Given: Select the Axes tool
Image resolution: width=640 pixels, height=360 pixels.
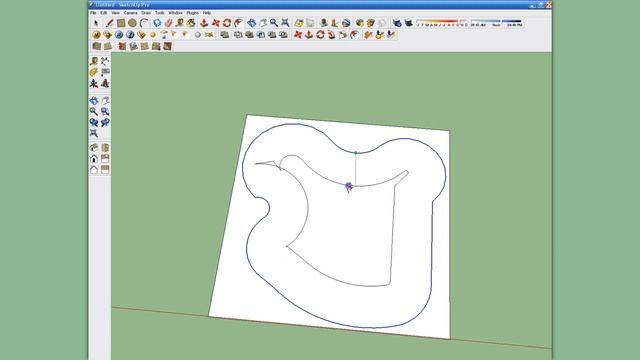Looking at the screenshot, I should coord(94,84).
